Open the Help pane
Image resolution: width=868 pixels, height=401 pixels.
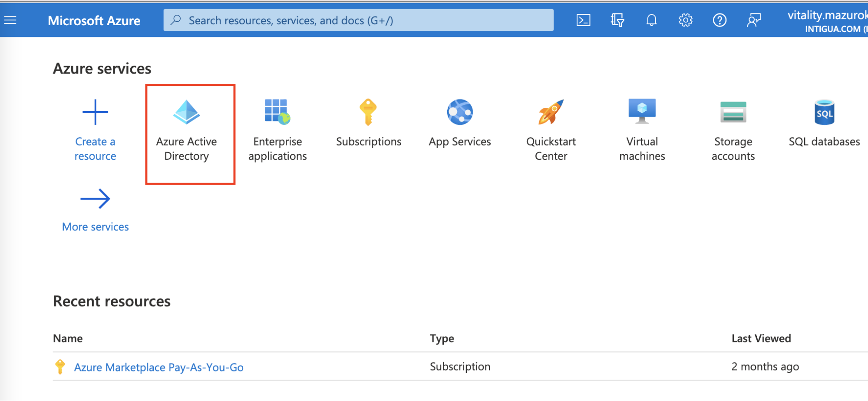click(x=719, y=20)
